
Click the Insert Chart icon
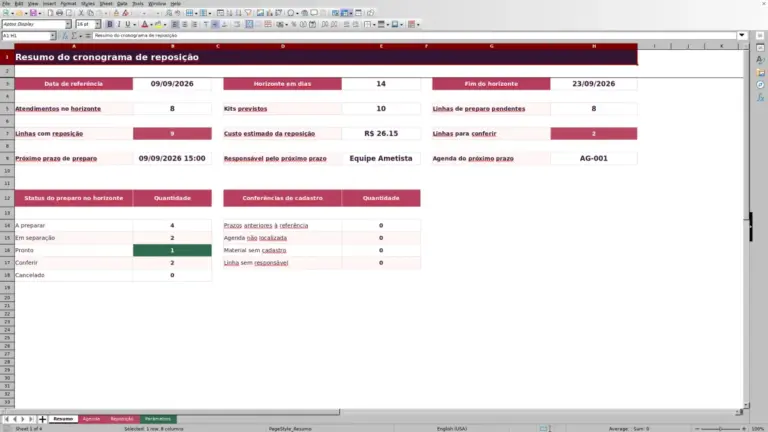(269, 13)
